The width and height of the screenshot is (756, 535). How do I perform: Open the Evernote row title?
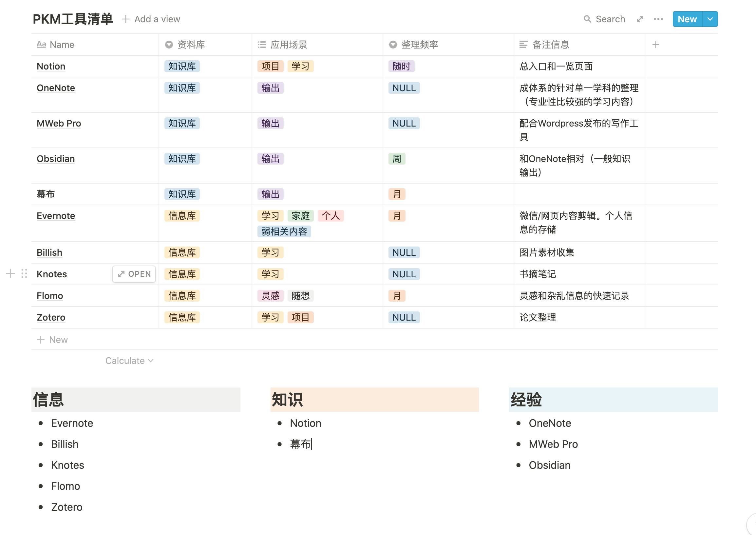(x=56, y=216)
